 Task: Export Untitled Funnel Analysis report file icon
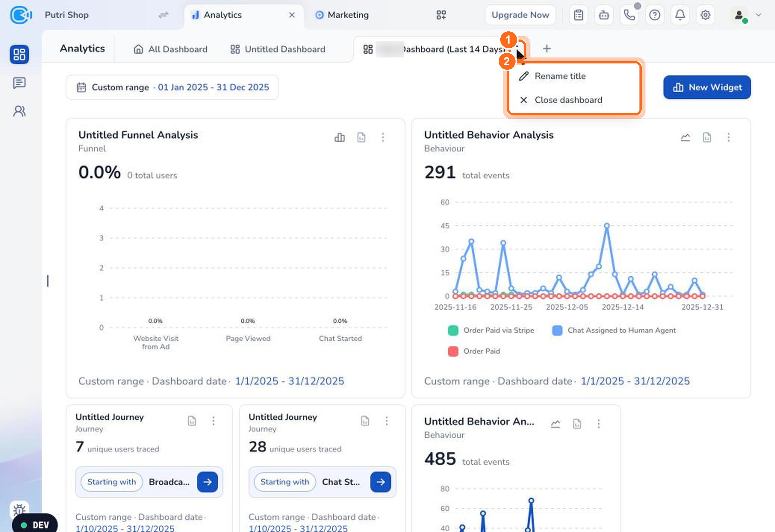[361, 137]
